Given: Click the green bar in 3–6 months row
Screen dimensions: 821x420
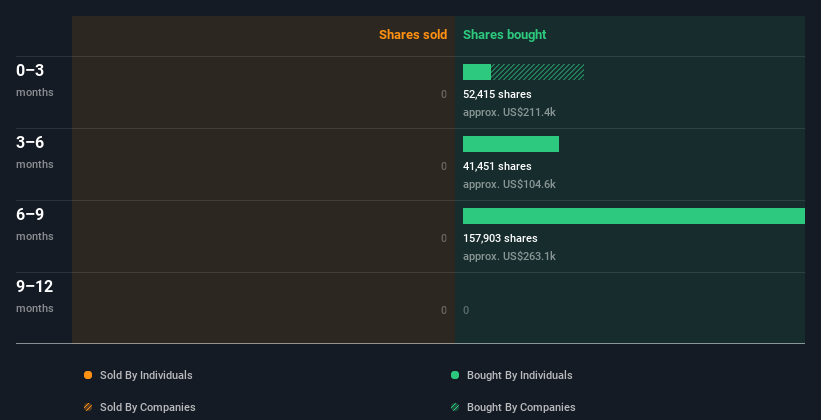Looking at the screenshot, I should [511, 144].
